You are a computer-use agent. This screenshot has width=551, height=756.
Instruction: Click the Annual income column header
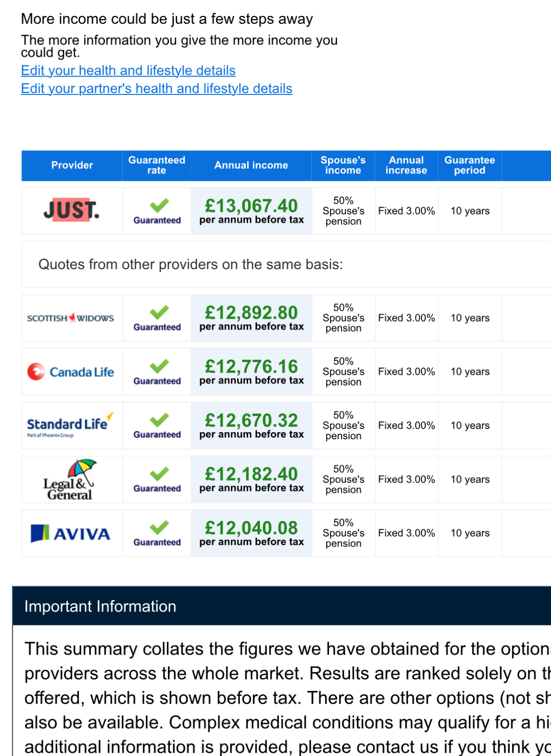pos(251,165)
